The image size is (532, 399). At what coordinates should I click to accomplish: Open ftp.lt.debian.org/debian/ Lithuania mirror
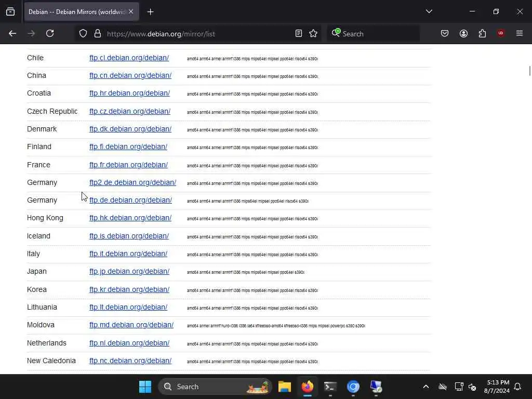[128, 308]
